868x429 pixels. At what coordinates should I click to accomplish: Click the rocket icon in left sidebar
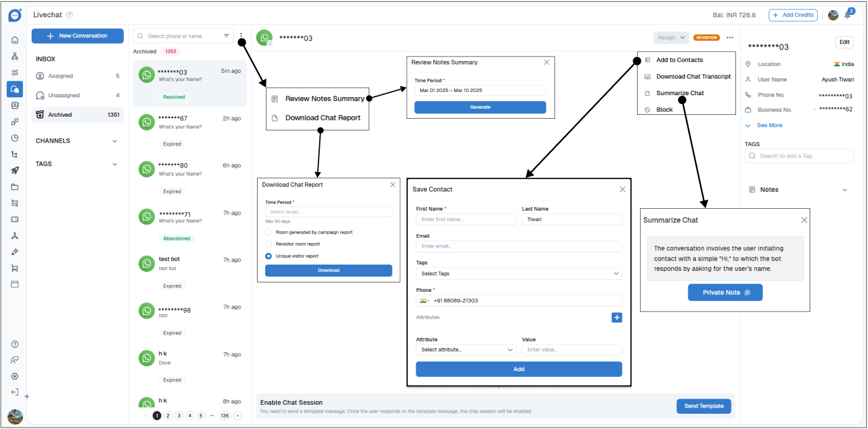15,171
